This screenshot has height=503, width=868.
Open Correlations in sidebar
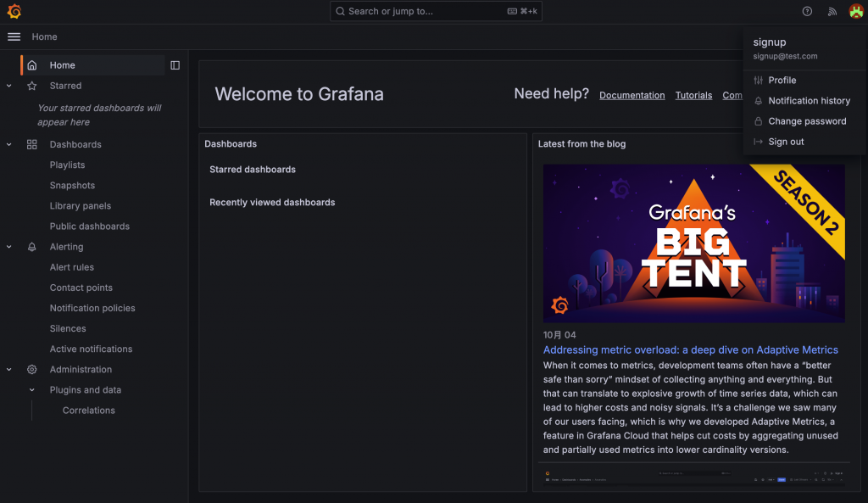coord(88,411)
